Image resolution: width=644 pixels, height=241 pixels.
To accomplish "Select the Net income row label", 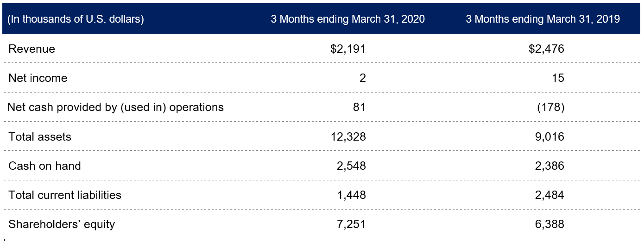I will point(38,78).
